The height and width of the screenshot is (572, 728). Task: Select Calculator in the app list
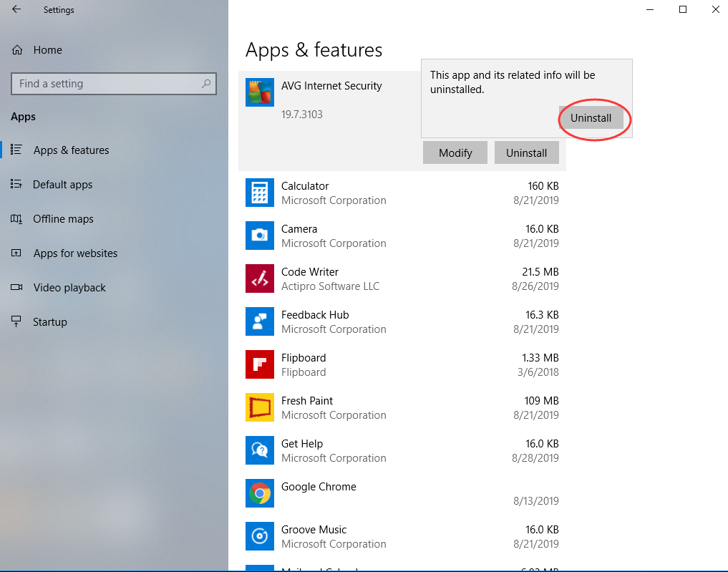(402, 193)
